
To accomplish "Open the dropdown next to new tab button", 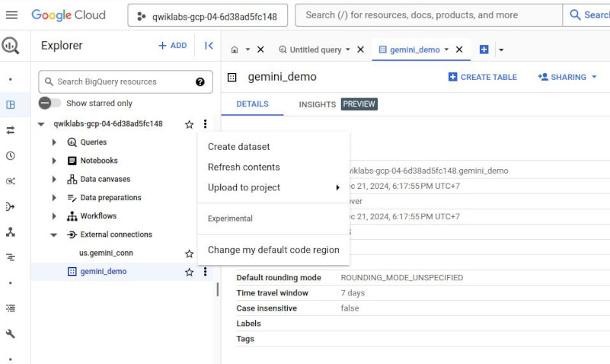I will (501, 49).
